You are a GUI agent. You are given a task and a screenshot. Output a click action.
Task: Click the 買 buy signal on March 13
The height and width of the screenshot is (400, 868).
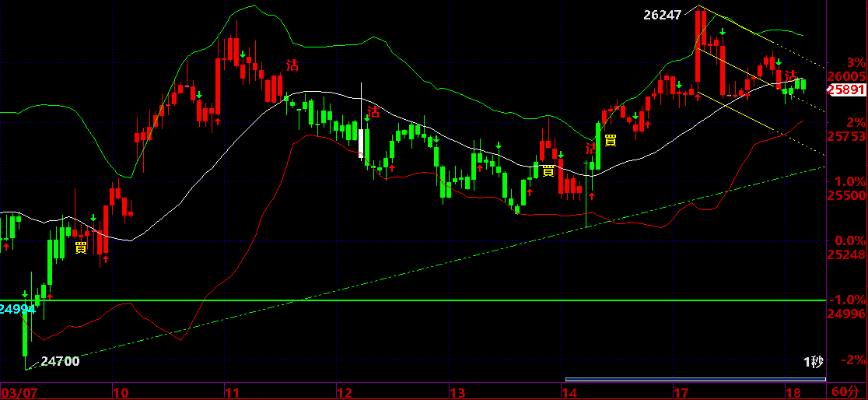coord(548,170)
